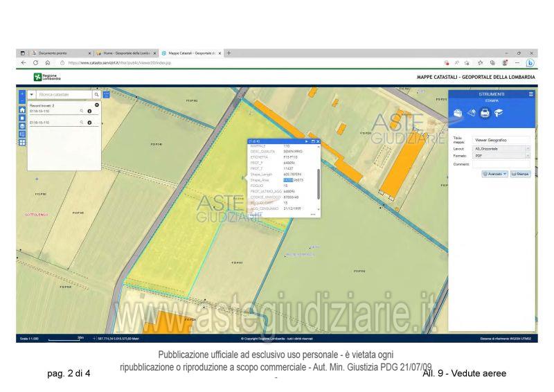This screenshot has width=554, height=392.
Task: Click the browser back arrow
Action: click(24, 63)
